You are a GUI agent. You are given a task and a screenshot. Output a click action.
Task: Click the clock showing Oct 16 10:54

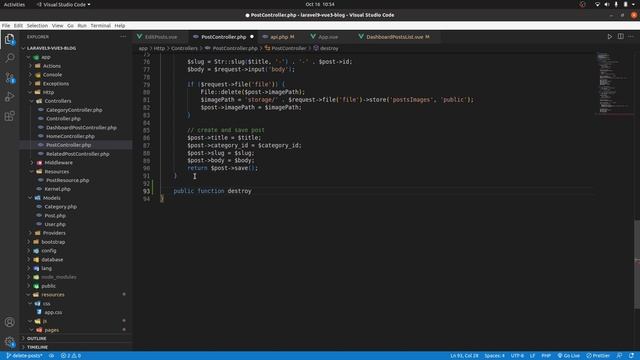[320, 4]
